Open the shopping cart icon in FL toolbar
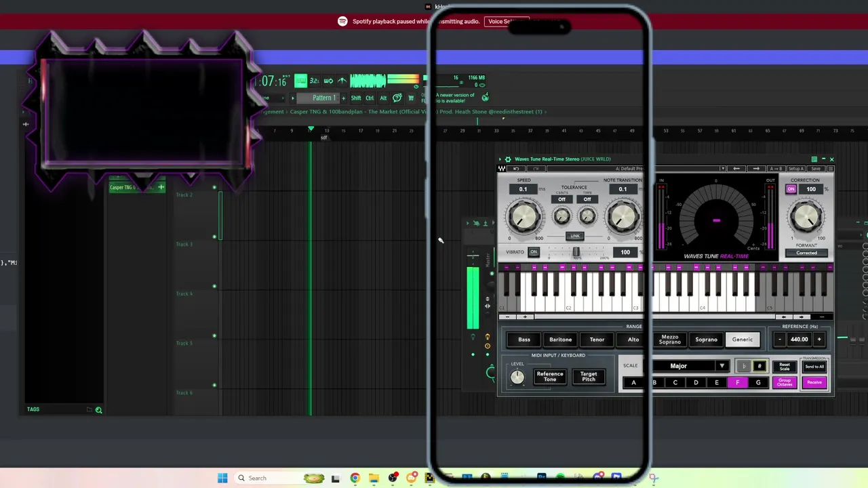The width and height of the screenshot is (868, 488). (410, 98)
